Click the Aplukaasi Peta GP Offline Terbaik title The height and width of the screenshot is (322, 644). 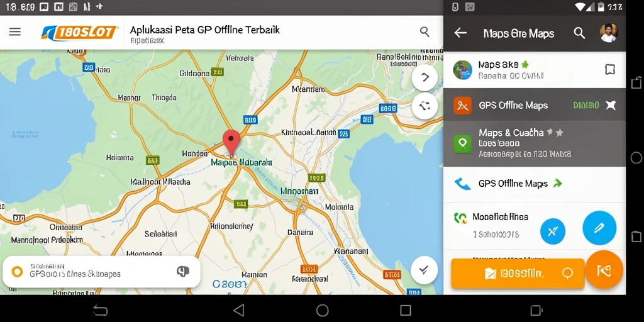point(205,30)
